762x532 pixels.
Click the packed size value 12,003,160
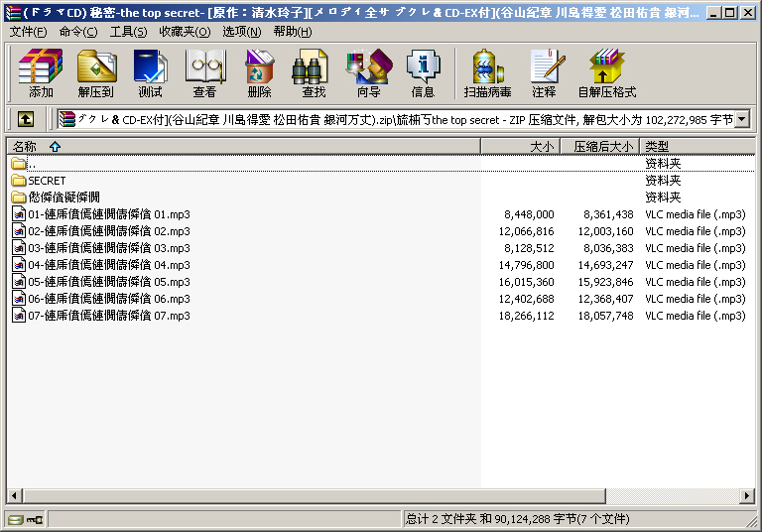point(605,231)
